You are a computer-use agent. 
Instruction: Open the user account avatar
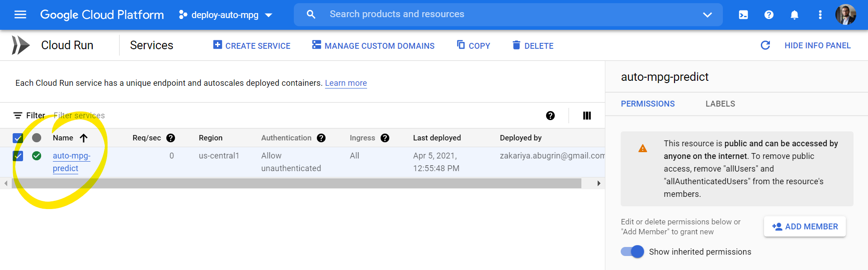[845, 14]
